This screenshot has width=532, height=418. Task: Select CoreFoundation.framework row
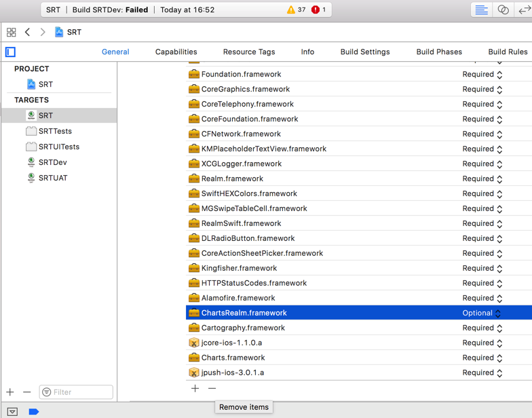click(359, 119)
